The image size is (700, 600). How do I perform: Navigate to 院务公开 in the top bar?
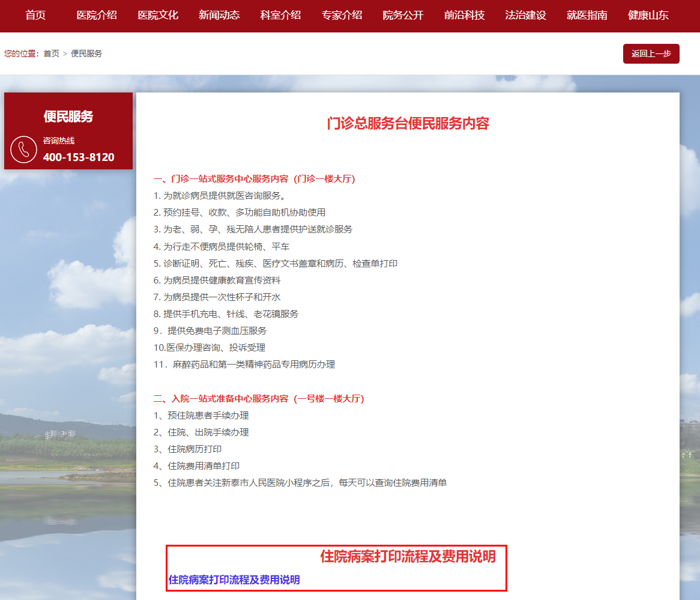403,15
